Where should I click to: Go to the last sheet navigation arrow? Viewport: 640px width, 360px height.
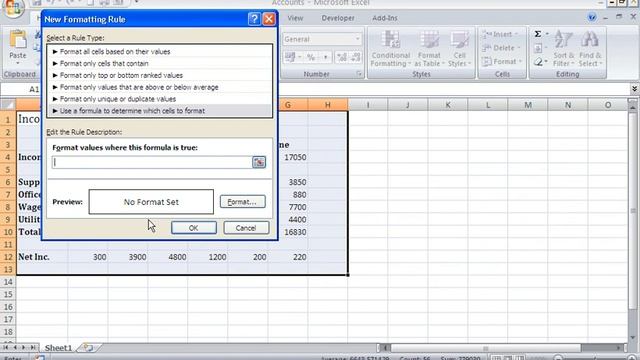click(33, 347)
